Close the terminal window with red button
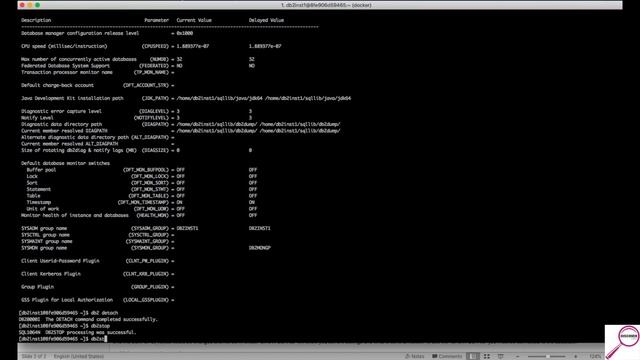The height and width of the screenshot is (360, 640). coord(22,5)
